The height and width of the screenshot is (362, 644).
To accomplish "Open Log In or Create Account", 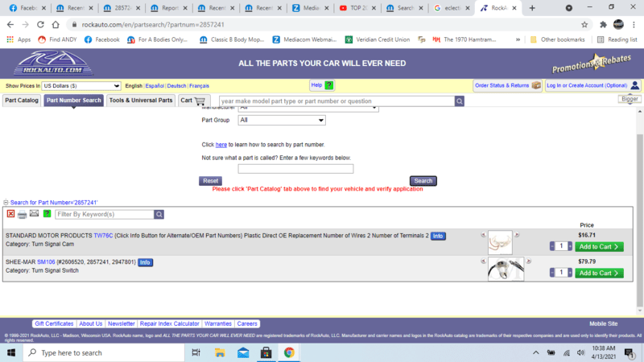I will 592,85.
